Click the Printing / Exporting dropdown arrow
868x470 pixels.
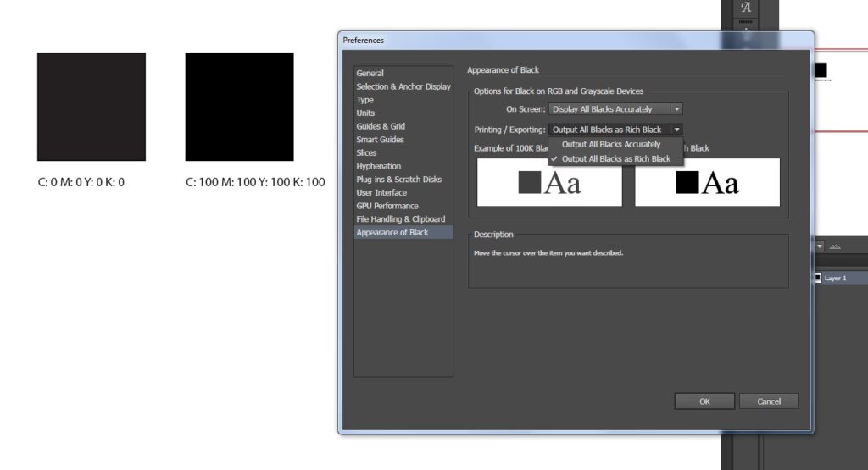tap(676, 130)
